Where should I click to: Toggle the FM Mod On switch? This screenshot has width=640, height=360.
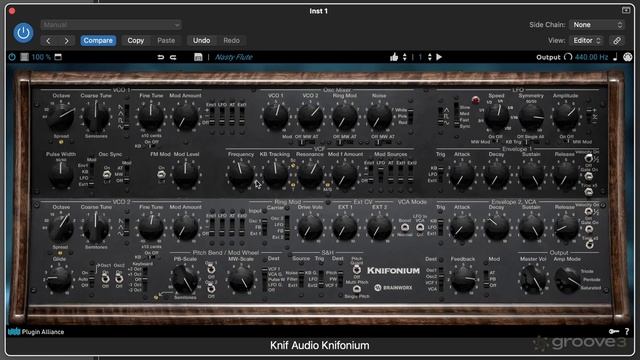click(161, 174)
